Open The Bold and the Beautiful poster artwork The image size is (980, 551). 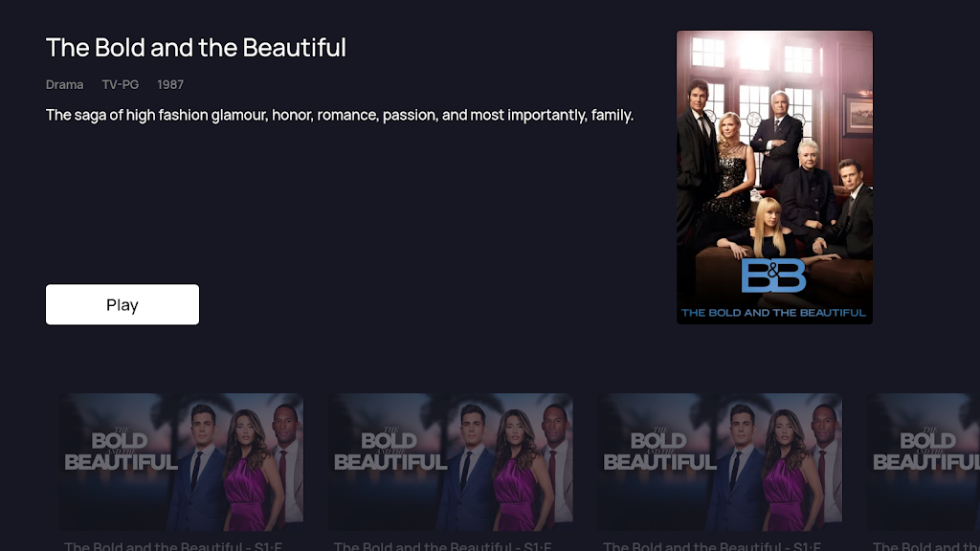[774, 177]
